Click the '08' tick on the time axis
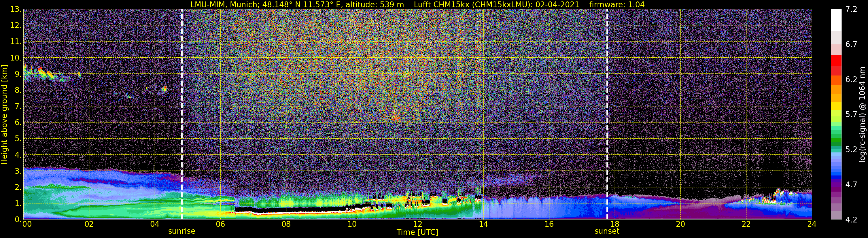Viewport: 868px width, 238px height. pos(286,224)
